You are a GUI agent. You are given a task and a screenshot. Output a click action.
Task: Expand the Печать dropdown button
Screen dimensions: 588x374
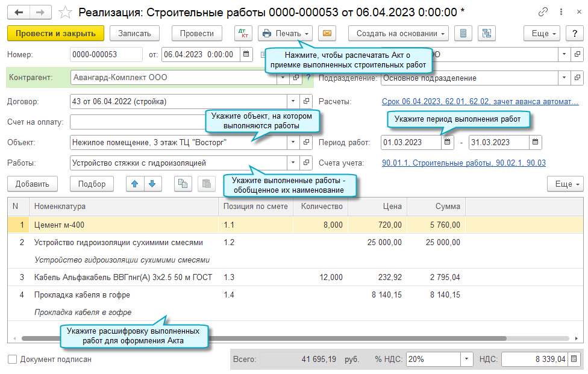point(286,33)
